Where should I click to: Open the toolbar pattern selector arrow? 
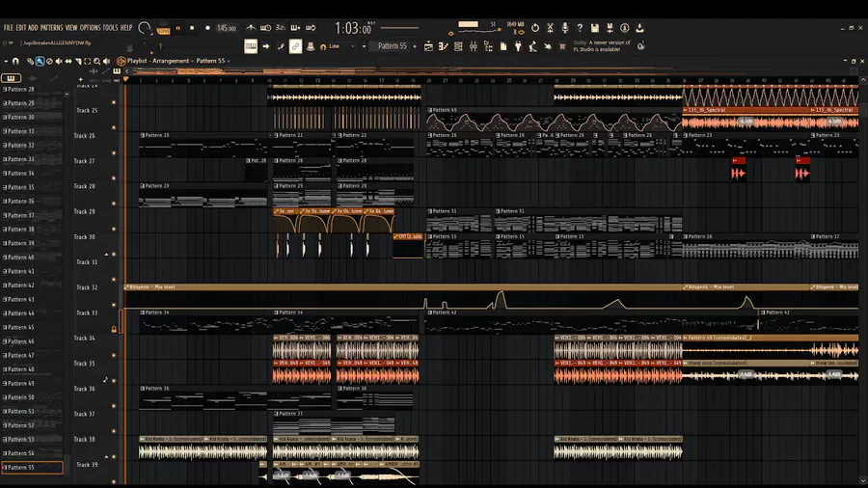tap(364, 46)
